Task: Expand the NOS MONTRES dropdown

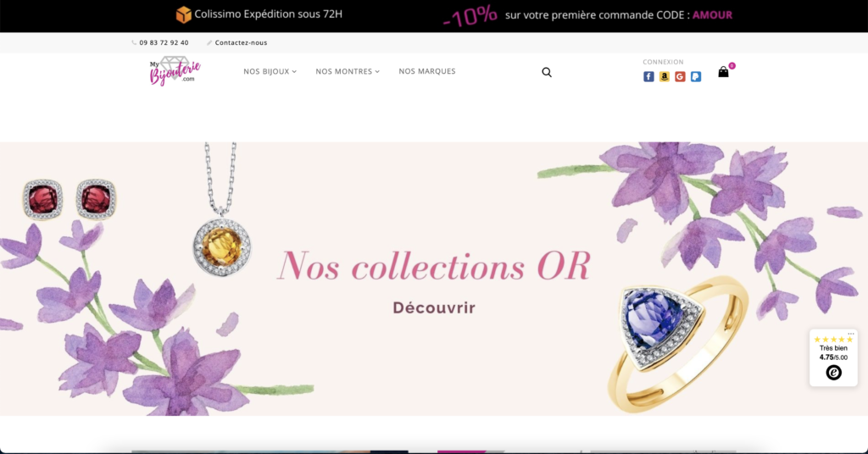Action: pos(348,71)
